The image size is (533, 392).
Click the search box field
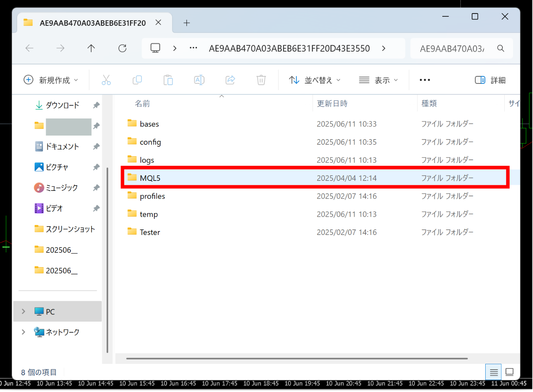[453, 49]
